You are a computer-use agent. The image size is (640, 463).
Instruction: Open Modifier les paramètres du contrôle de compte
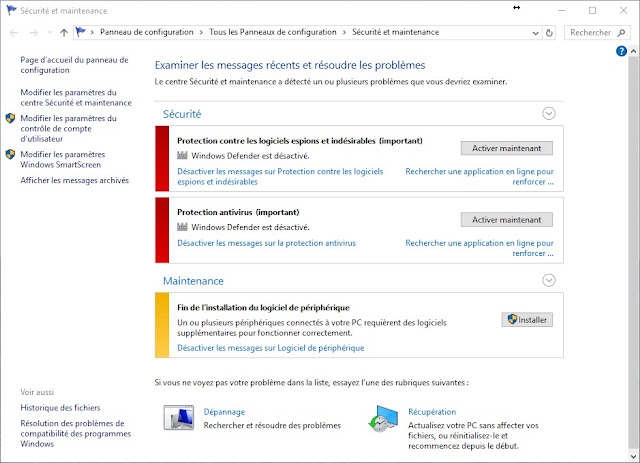(69, 129)
